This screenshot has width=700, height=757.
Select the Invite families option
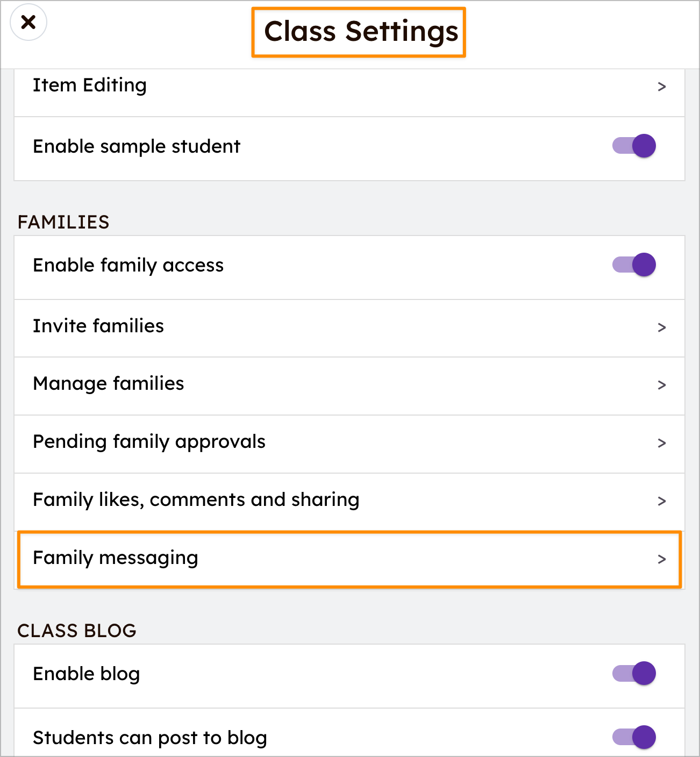98,326
